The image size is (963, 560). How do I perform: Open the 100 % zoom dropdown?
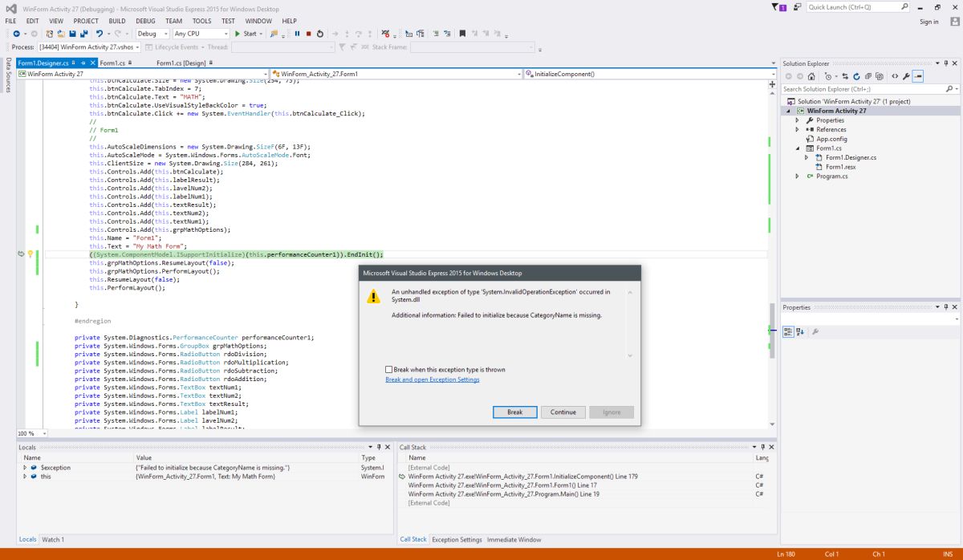(x=32, y=433)
